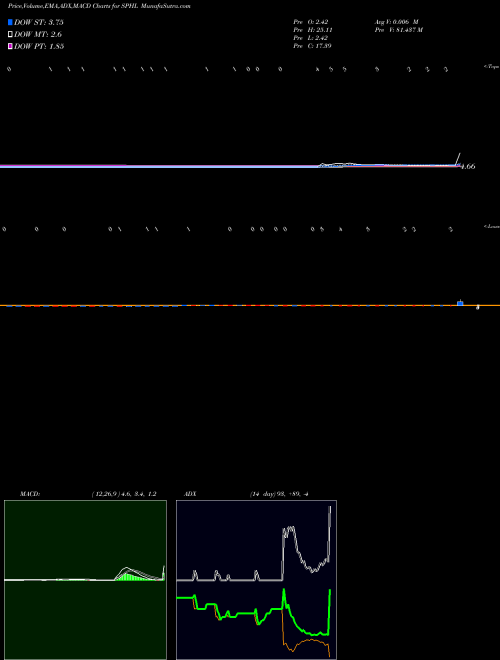Select the 'DOW ST: 3.75' legend text
The image size is (500, 660).
click(39, 22)
